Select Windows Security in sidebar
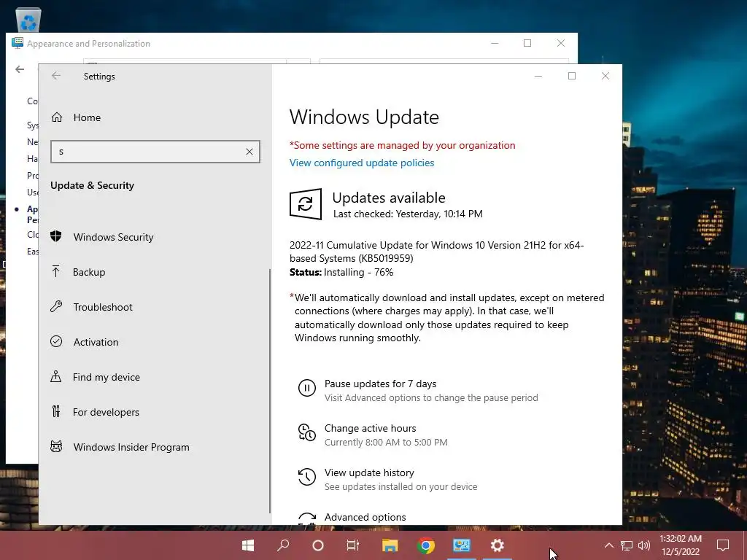Screen dimensions: 747x560 [x=113, y=237]
